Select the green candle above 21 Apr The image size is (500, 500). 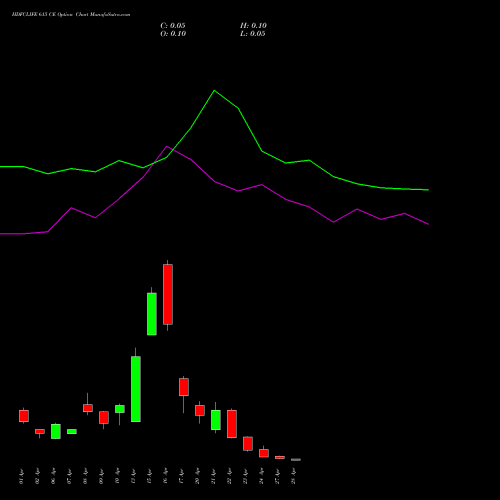coord(216,420)
